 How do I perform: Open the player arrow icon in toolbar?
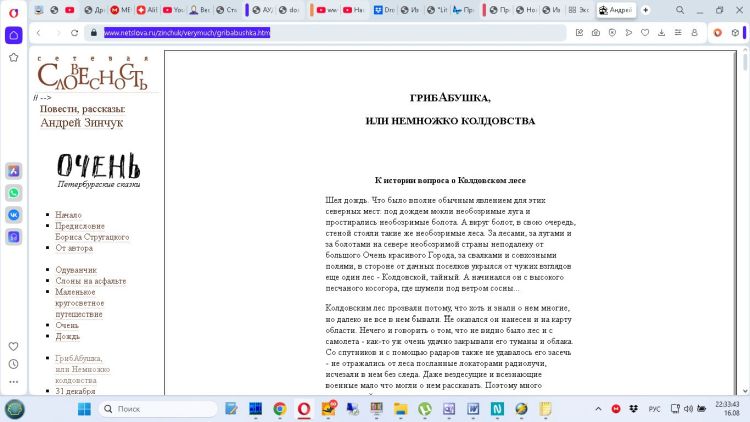[629, 33]
